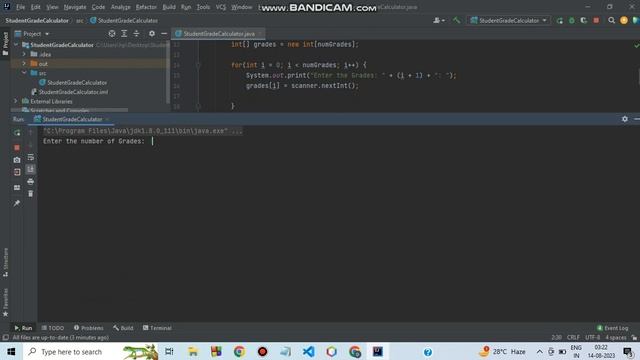Click the Collapse All icon in Project panel
The image size is (640, 360).
[x=136, y=33]
